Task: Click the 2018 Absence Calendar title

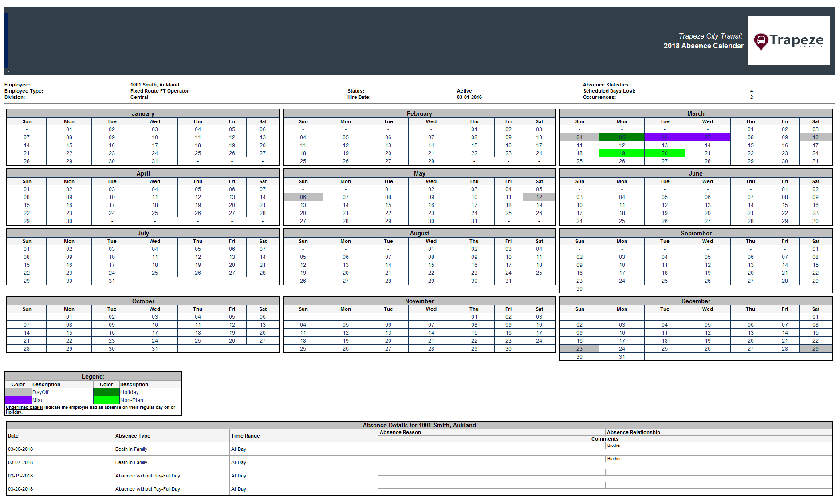Action: pyautogui.click(x=703, y=46)
